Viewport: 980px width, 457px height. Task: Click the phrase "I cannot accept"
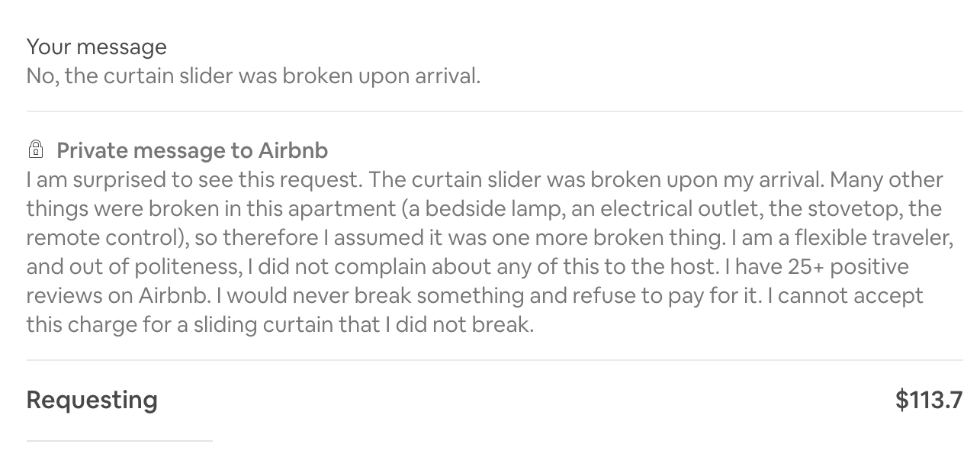point(845,296)
